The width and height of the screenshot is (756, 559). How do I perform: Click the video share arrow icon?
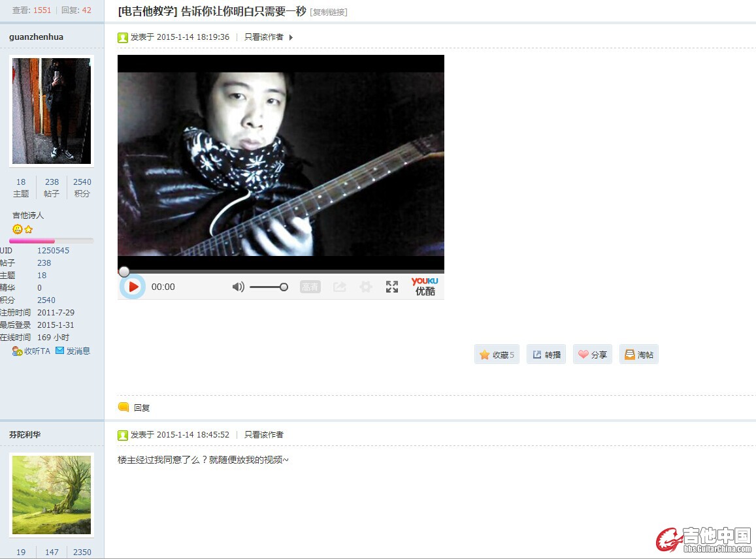(x=339, y=287)
